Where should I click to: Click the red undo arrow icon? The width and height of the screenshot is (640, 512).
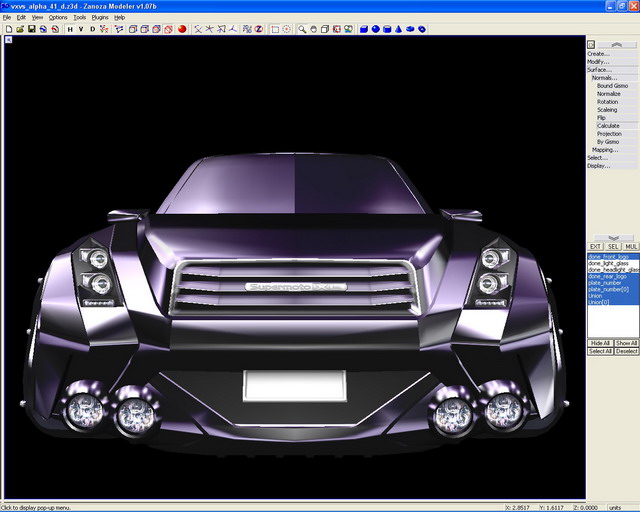(x=55, y=29)
